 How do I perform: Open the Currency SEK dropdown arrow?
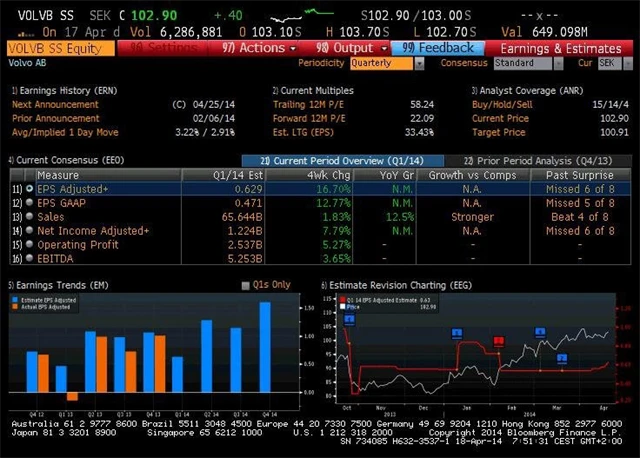tap(628, 64)
